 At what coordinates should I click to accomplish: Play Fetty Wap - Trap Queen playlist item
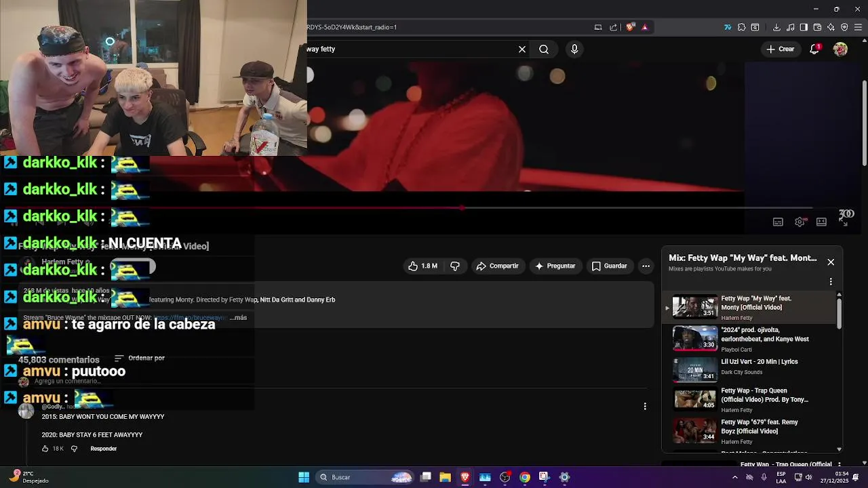(x=749, y=401)
